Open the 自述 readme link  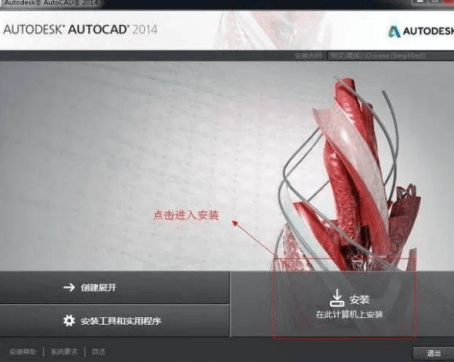pos(98,352)
